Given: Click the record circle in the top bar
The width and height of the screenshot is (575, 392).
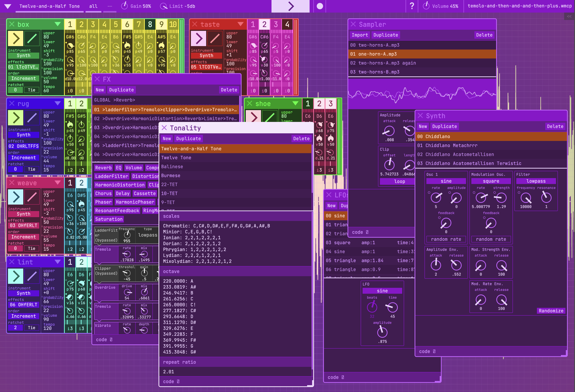Looking at the screenshot, I should (x=320, y=6).
